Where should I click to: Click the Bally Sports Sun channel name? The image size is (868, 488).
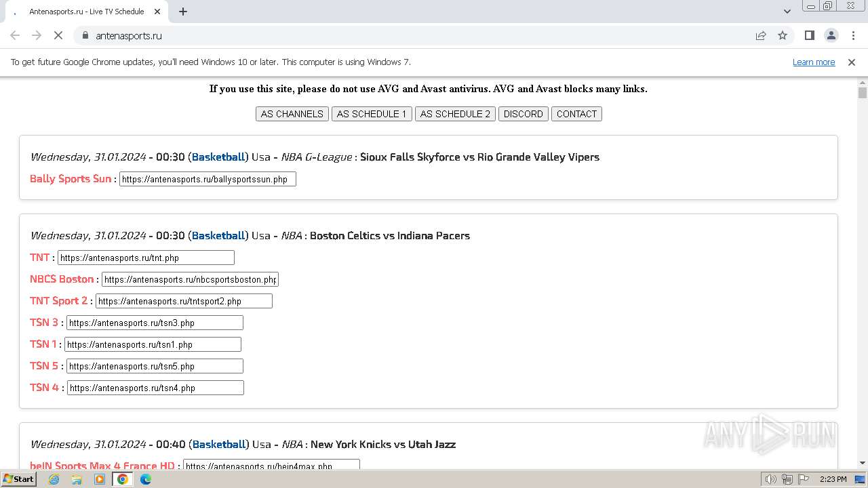tap(71, 179)
